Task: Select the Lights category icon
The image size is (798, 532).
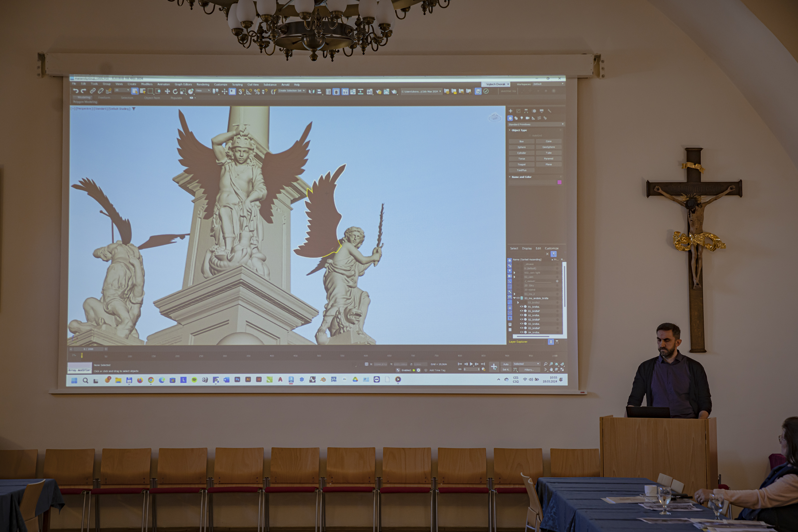Action: coord(522,118)
